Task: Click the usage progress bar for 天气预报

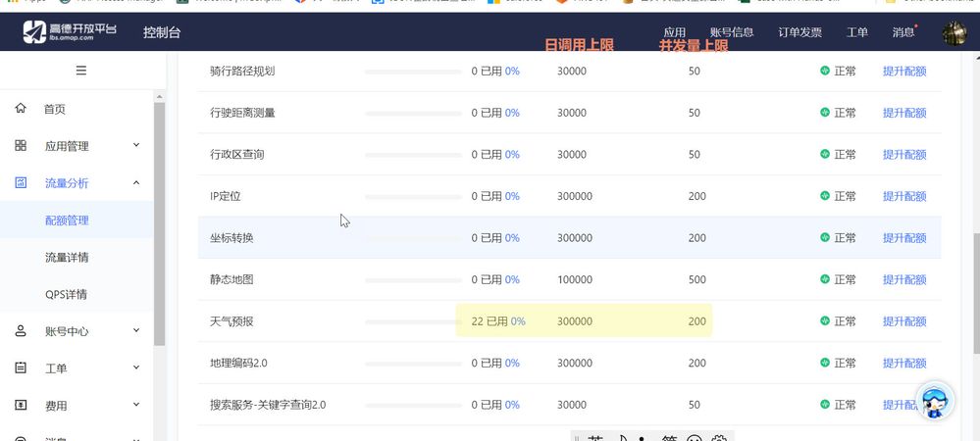Action: coord(413,321)
